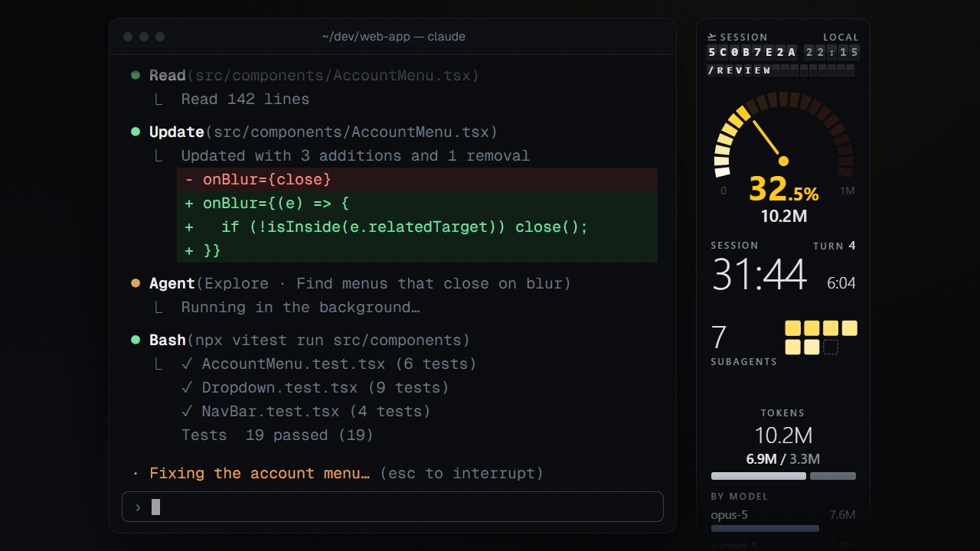Click the light input-tokens bar under 6.9M
Viewport: 980px width, 551px height.
759,476
